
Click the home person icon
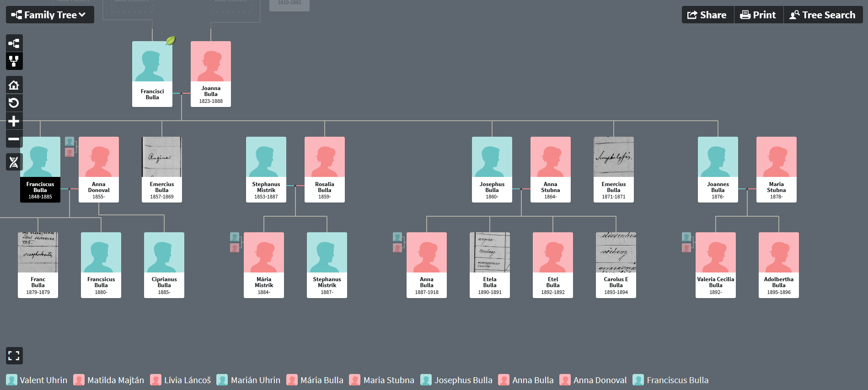click(x=14, y=85)
